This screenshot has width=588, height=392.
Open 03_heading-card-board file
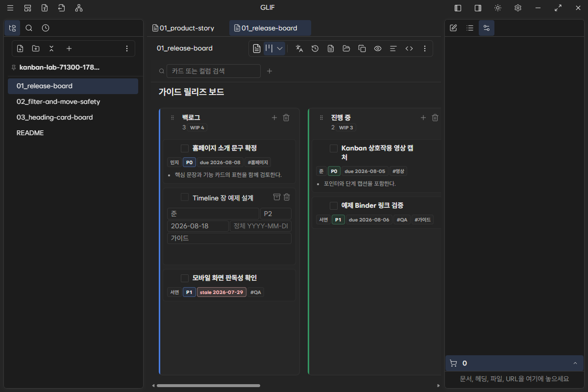click(x=73, y=117)
